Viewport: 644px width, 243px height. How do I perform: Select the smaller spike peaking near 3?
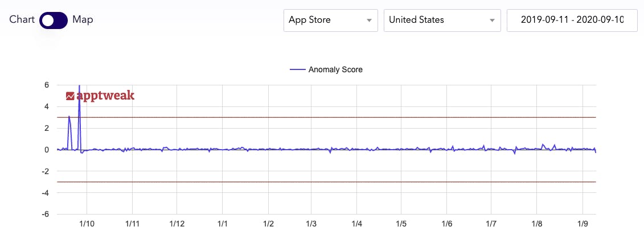point(69,117)
